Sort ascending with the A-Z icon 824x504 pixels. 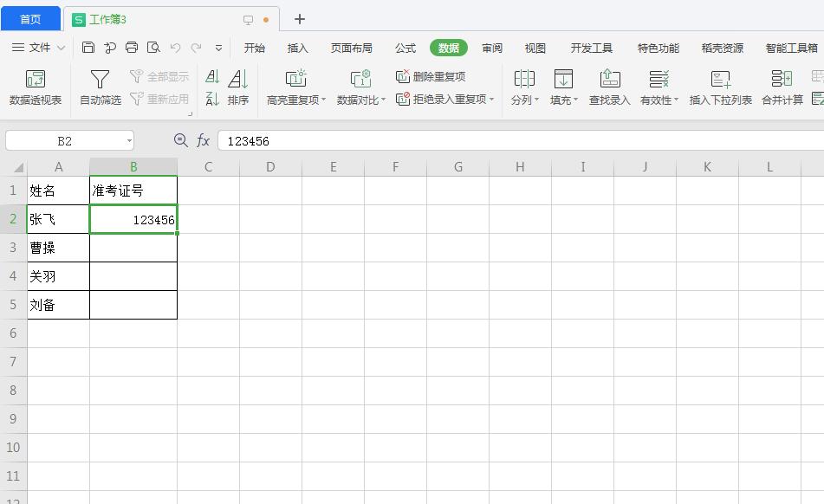pyautogui.click(x=212, y=77)
